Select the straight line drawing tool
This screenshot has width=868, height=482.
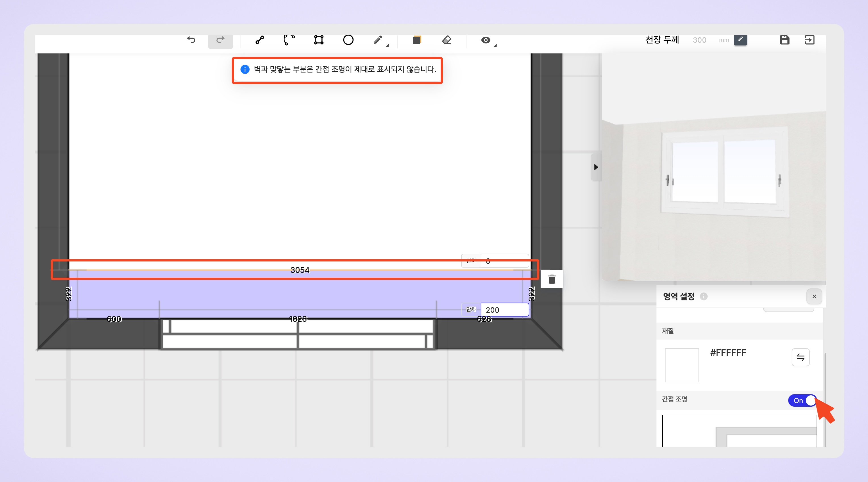[x=260, y=40]
